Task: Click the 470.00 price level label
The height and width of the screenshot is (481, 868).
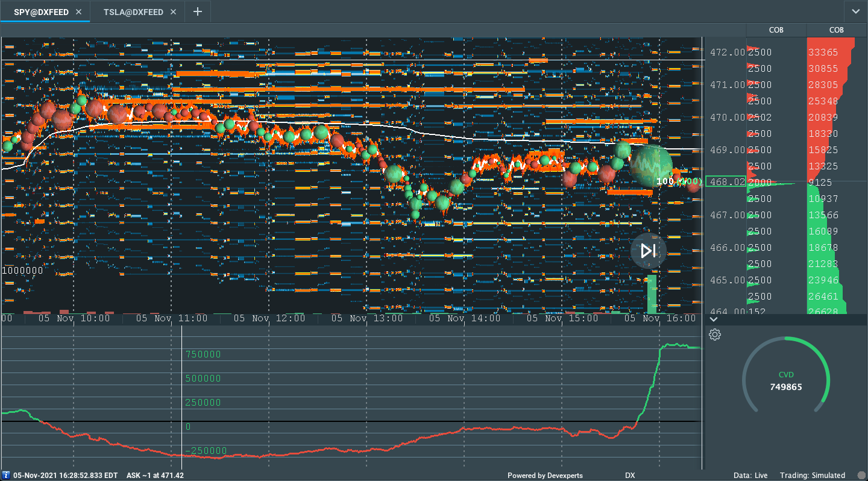Action: tap(728, 118)
